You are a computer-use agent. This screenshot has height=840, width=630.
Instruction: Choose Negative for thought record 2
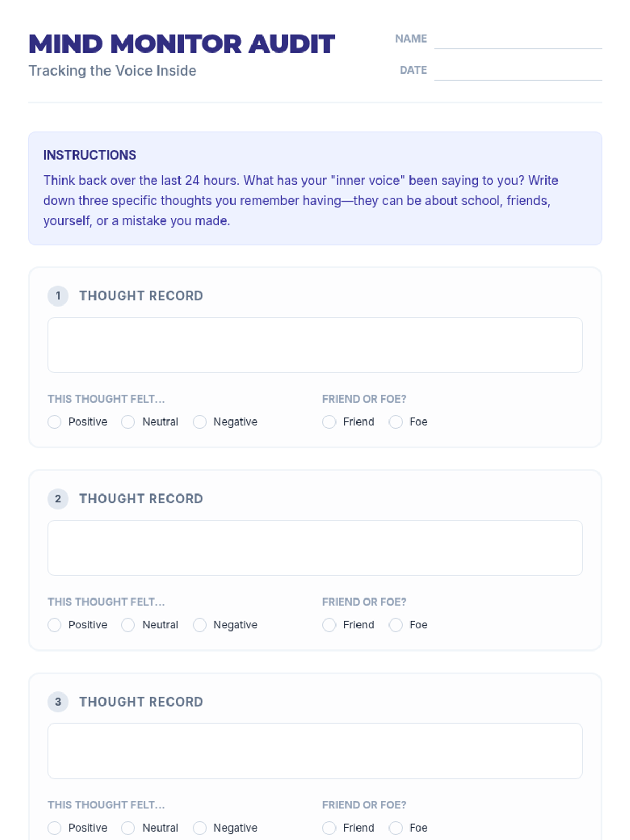point(199,625)
